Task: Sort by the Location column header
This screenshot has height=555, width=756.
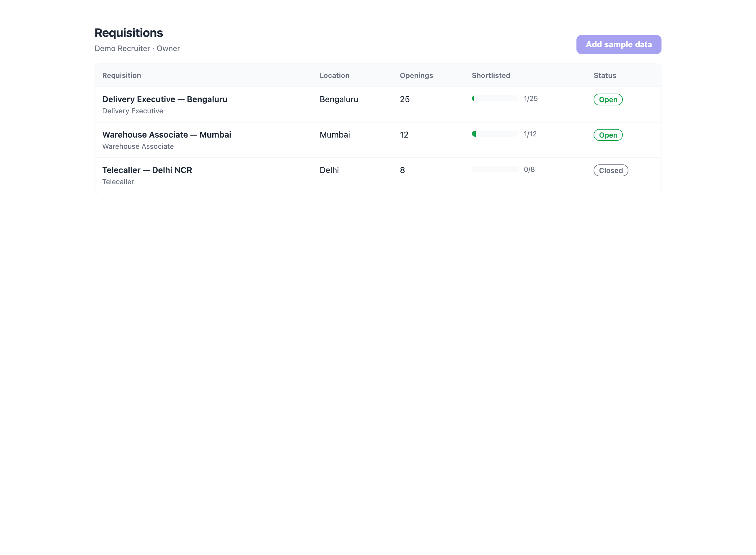Action: coord(334,75)
